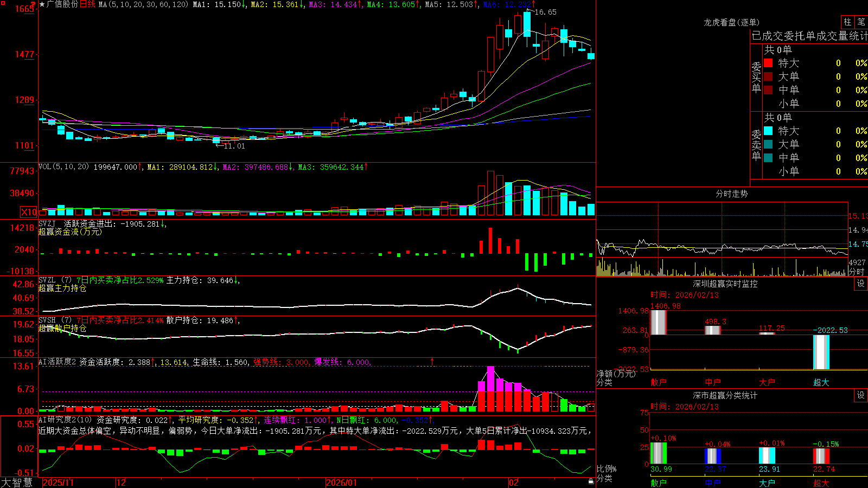This screenshot has width=868, height=488.
Task: Click the 广信股份 stock name
Action: coord(62,4)
